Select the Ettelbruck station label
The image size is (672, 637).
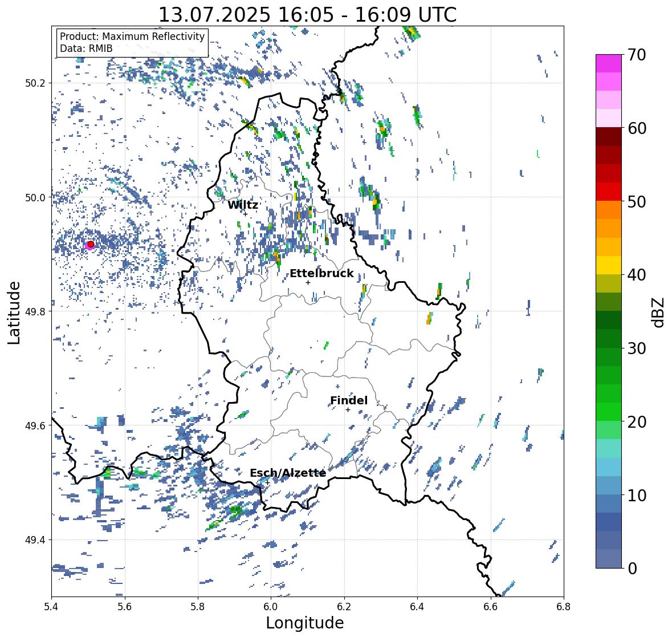[x=322, y=274]
